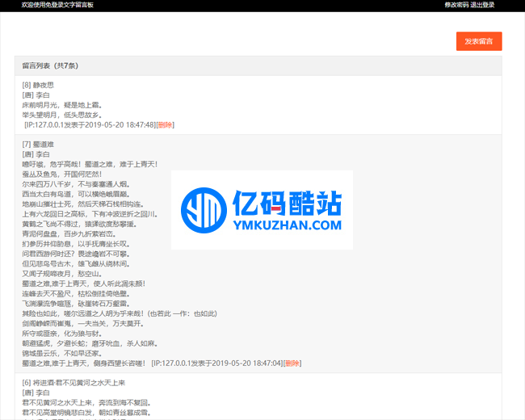Click the line 君不见高堂明镜悲白发
This screenshot has height=420, width=525.
86,413
